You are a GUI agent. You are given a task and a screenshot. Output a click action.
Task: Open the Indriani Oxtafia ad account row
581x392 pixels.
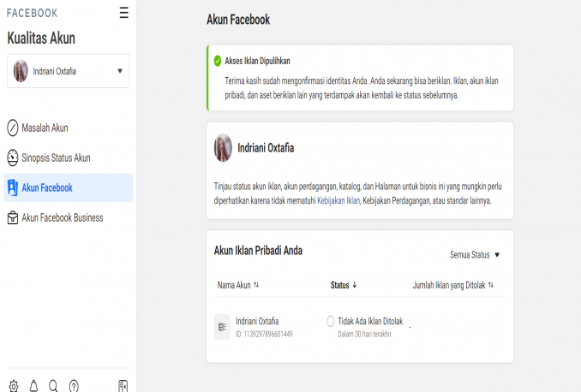(257, 321)
